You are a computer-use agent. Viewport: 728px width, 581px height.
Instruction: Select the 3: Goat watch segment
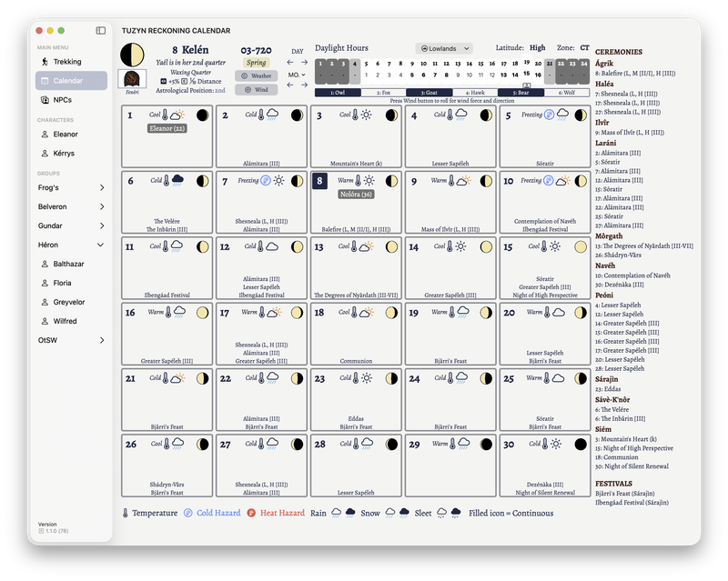click(430, 93)
